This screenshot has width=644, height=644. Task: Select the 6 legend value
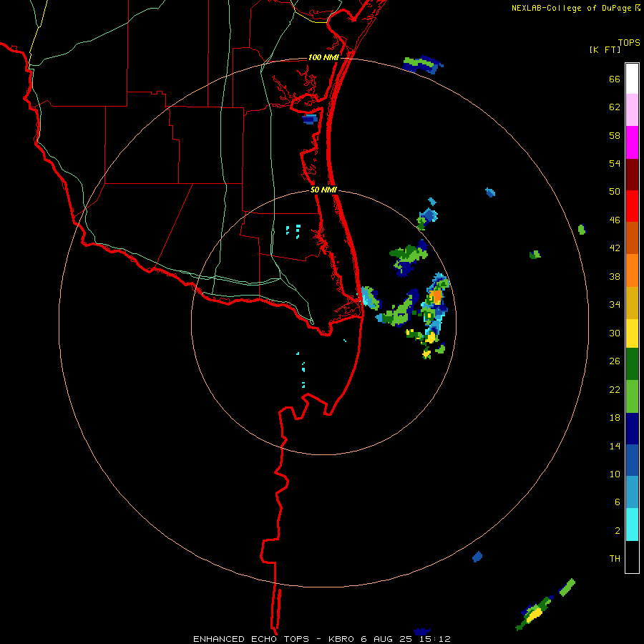click(x=618, y=502)
